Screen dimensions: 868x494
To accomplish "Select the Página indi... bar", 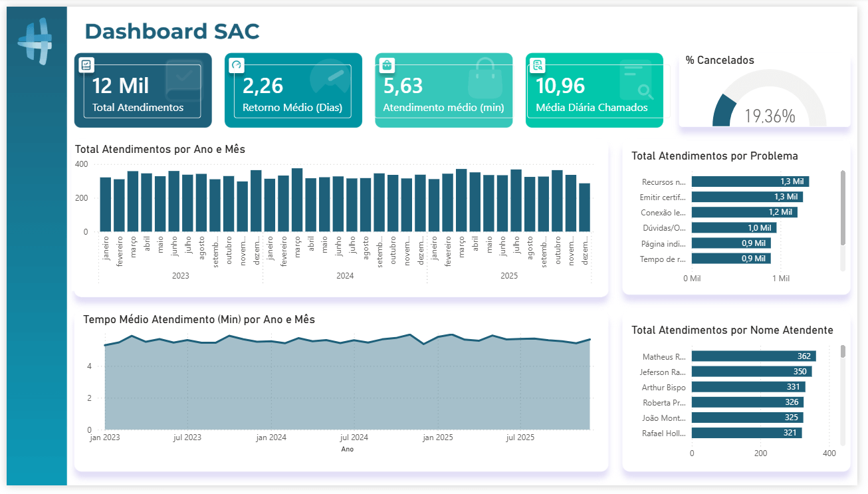I will point(730,243).
